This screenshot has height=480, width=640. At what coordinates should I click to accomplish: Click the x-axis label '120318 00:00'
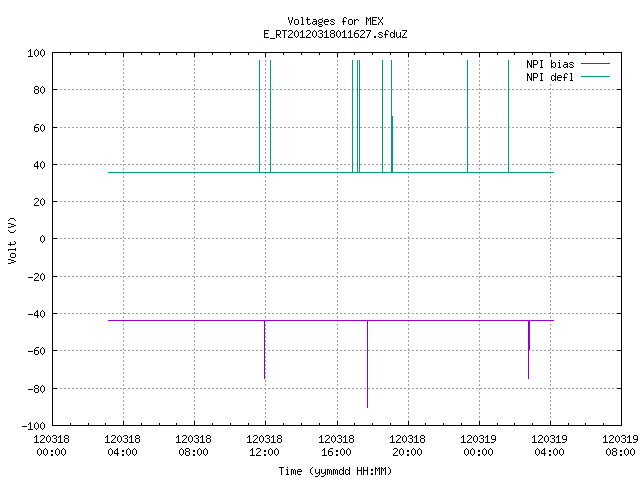point(51,446)
